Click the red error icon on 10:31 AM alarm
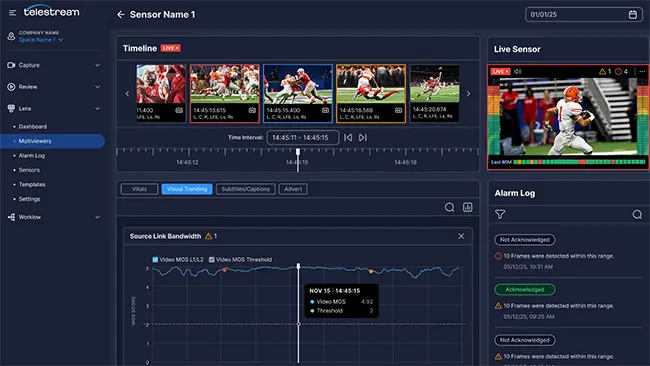Viewport: 650px width, 366px height. point(498,256)
